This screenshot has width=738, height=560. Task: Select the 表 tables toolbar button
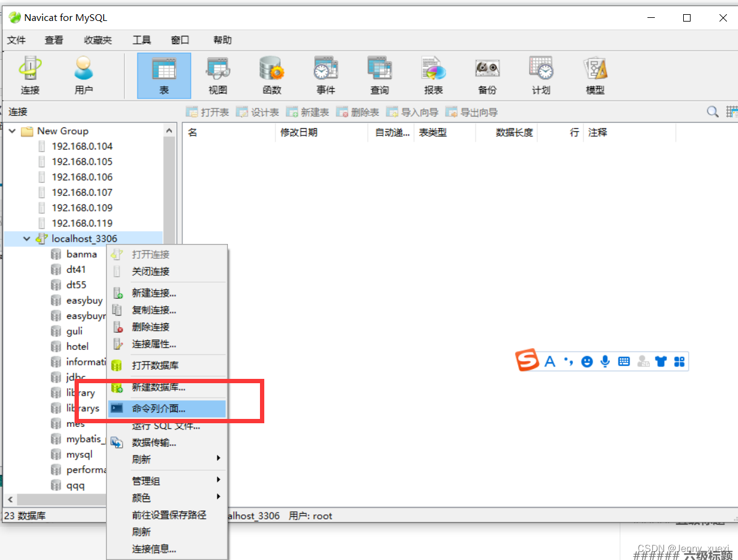[164, 75]
